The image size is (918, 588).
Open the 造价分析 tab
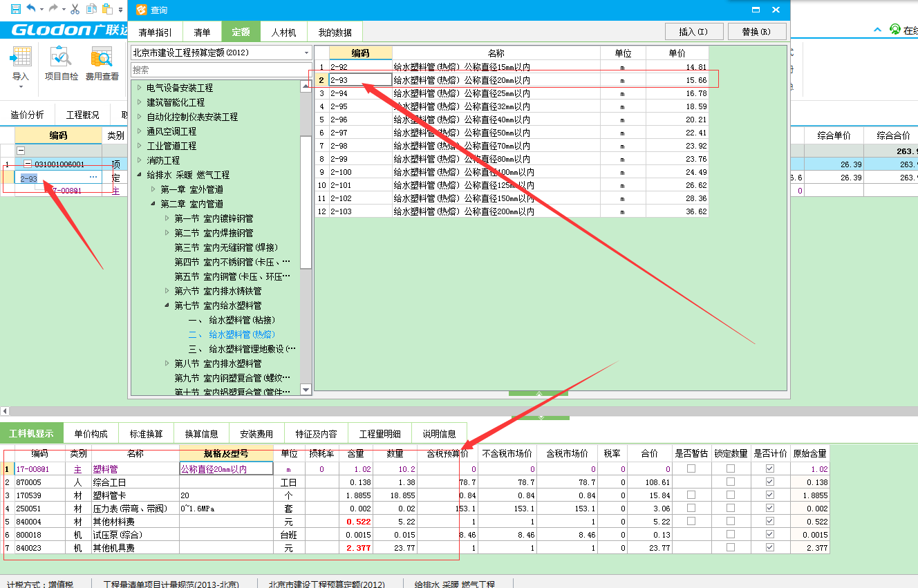27,115
